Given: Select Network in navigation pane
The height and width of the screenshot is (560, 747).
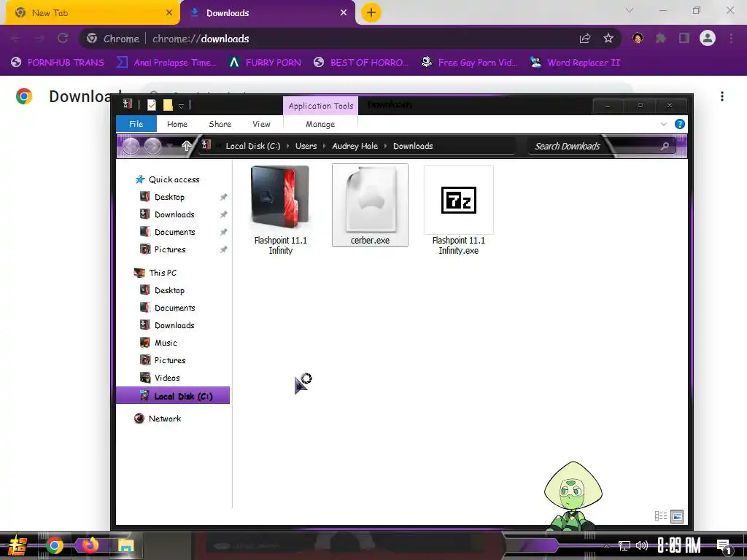Looking at the screenshot, I should click(158, 419).
